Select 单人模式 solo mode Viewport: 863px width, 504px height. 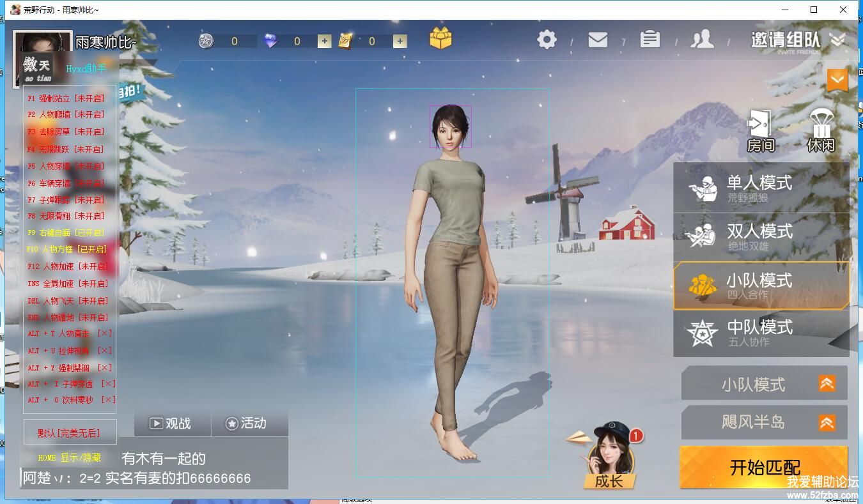[761, 187]
